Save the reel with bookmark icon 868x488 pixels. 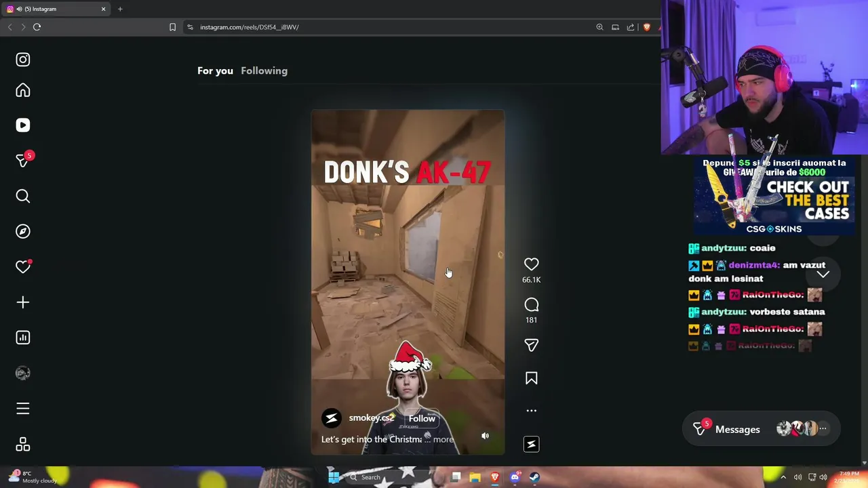531,378
